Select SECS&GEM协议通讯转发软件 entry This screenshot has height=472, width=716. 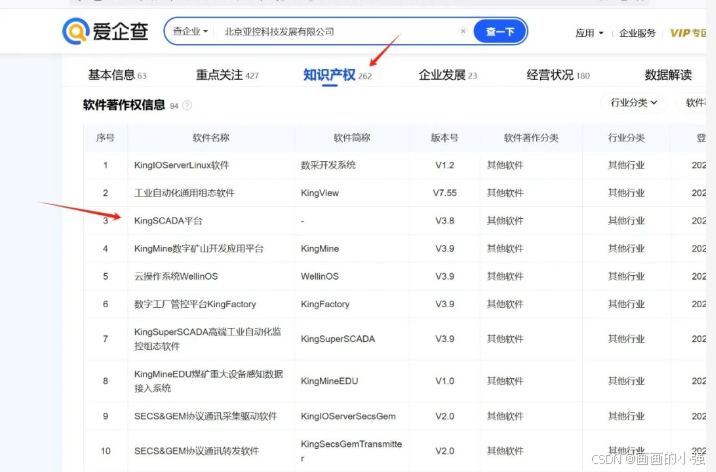coord(196,451)
